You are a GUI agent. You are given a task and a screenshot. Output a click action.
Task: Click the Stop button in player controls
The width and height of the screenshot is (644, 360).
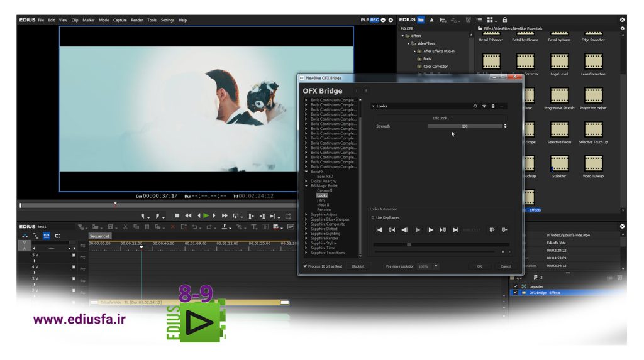pyautogui.click(x=177, y=215)
